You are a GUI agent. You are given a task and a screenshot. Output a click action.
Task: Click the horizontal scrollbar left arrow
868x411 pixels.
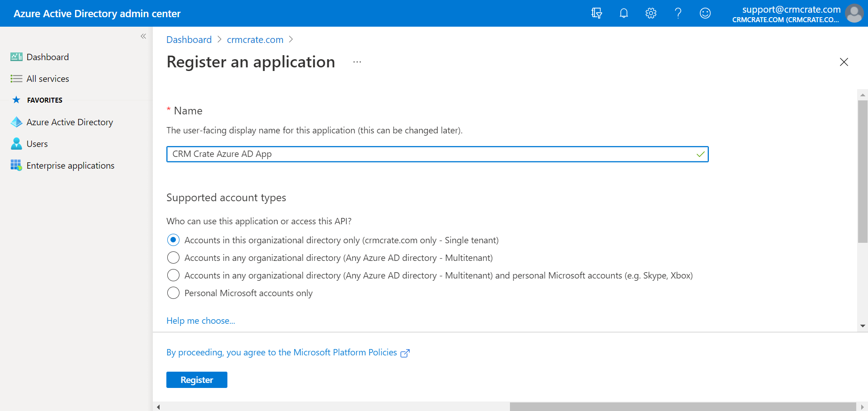click(x=158, y=407)
